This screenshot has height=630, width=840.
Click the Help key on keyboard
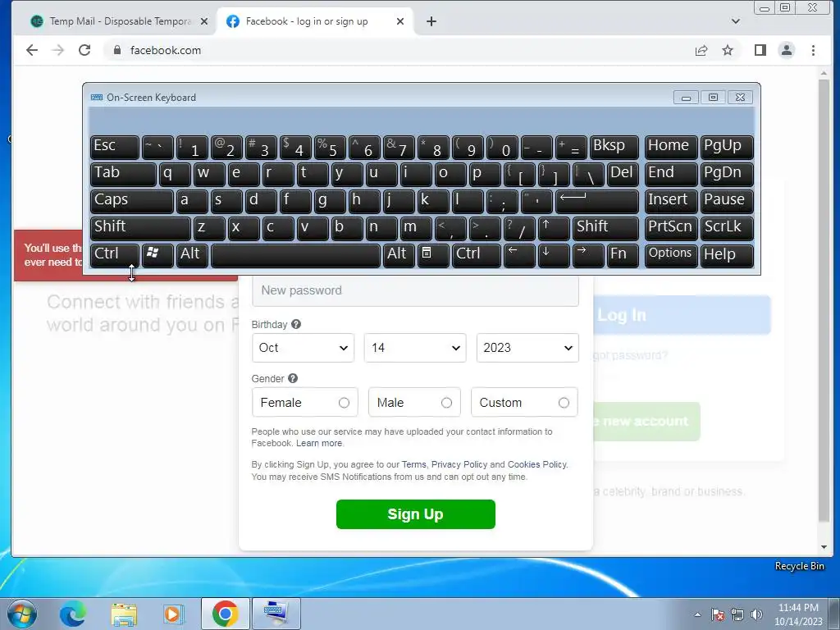(x=727, y=255)
